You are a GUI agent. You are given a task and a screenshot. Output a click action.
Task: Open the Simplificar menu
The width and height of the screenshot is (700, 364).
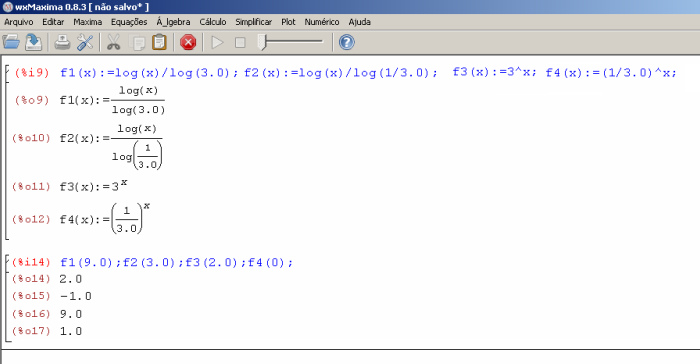254,22
